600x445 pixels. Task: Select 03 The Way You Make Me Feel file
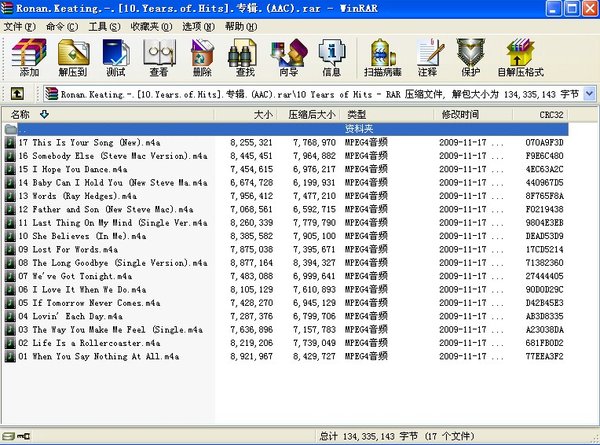click(111, 330)
